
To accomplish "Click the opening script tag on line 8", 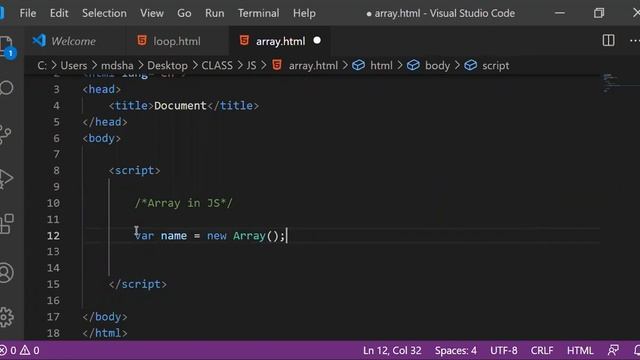I will (135, 171).
